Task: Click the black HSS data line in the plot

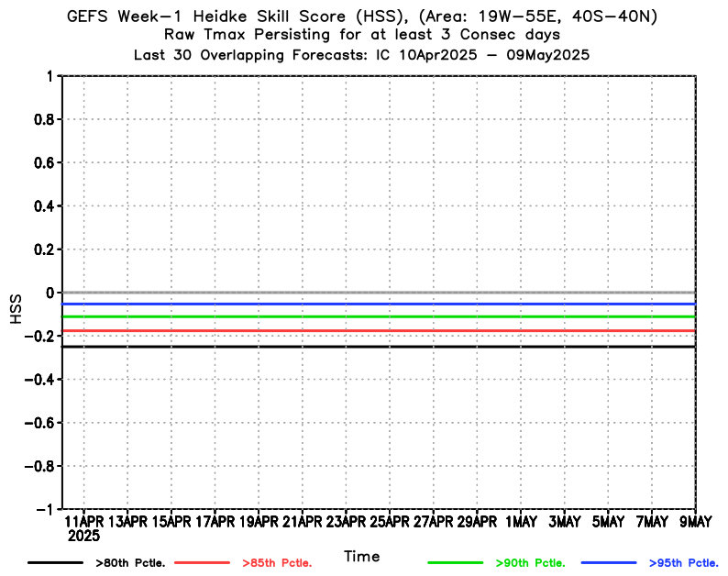Action: [379, 347]
